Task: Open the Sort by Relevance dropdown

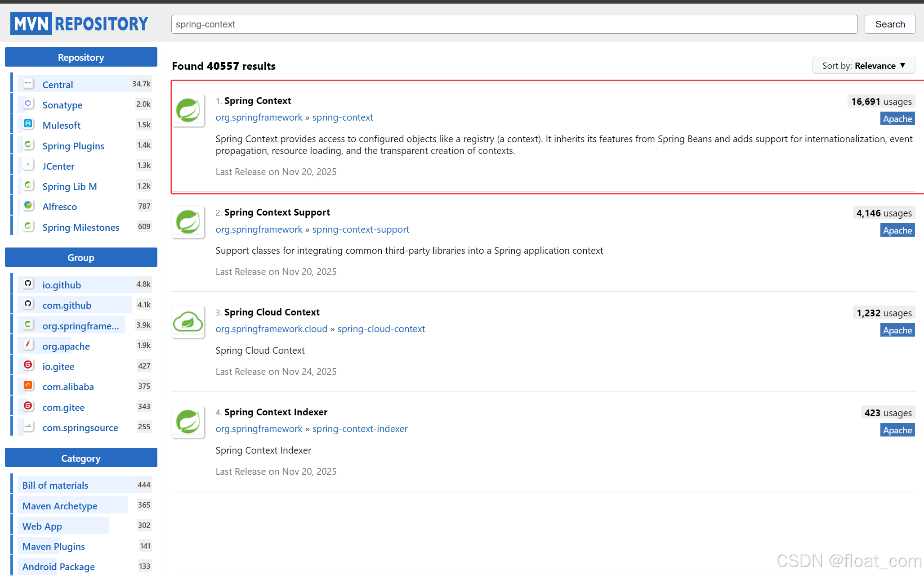Action: pos(863,66)
